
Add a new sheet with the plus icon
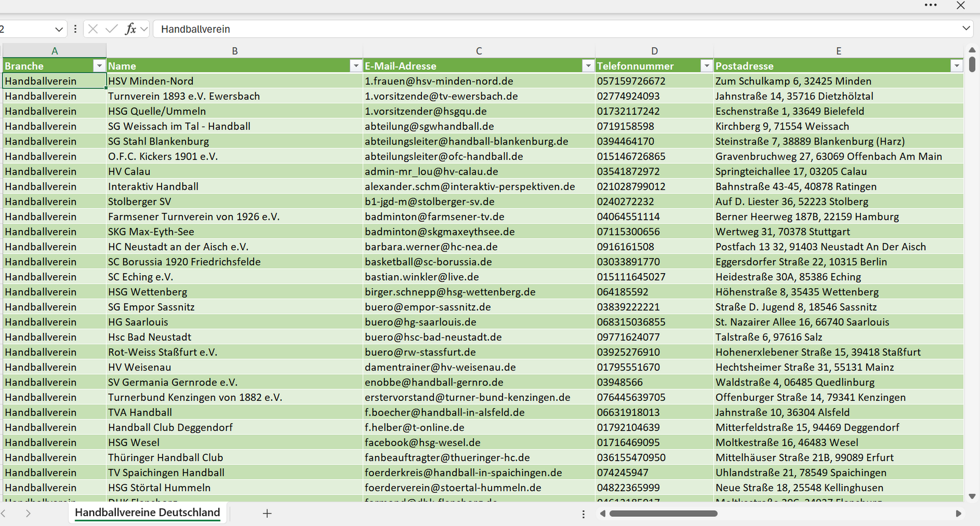tap(267, 513)
